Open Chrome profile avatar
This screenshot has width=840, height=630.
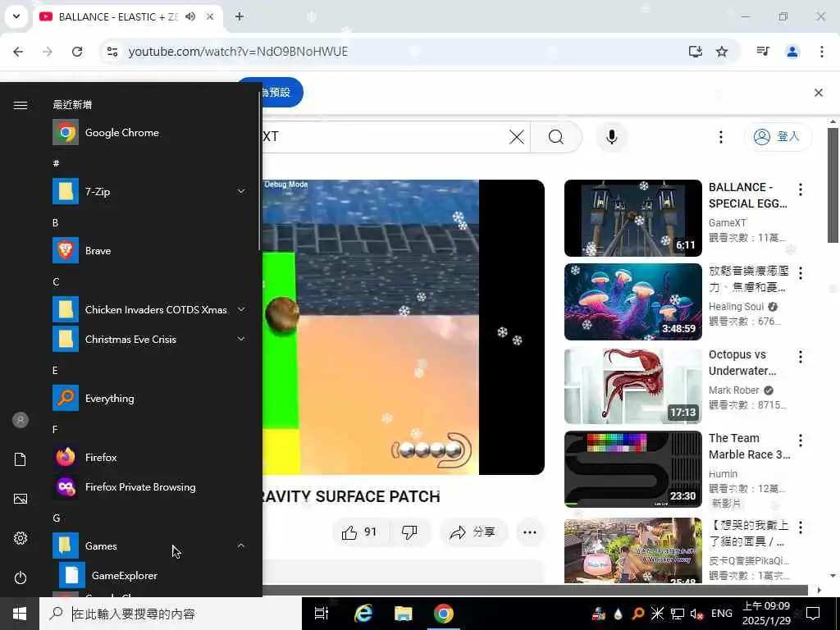click(792, 52)
